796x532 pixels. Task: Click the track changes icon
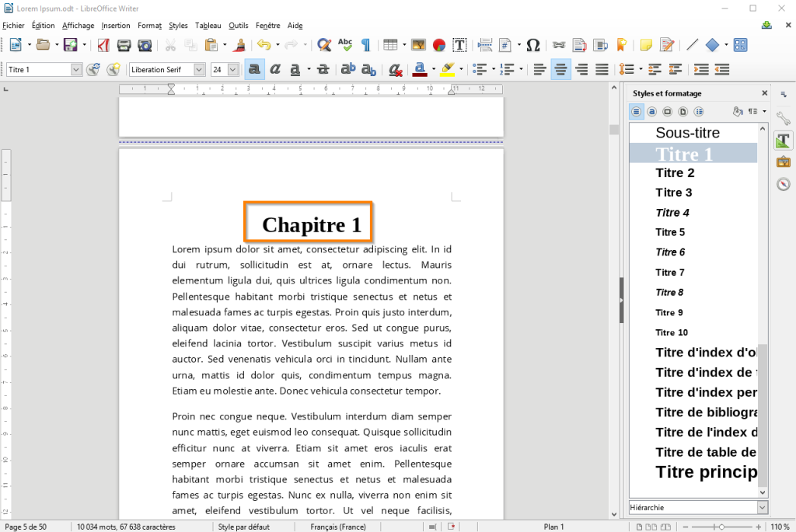pyautogui.click(x=667, y=45)
